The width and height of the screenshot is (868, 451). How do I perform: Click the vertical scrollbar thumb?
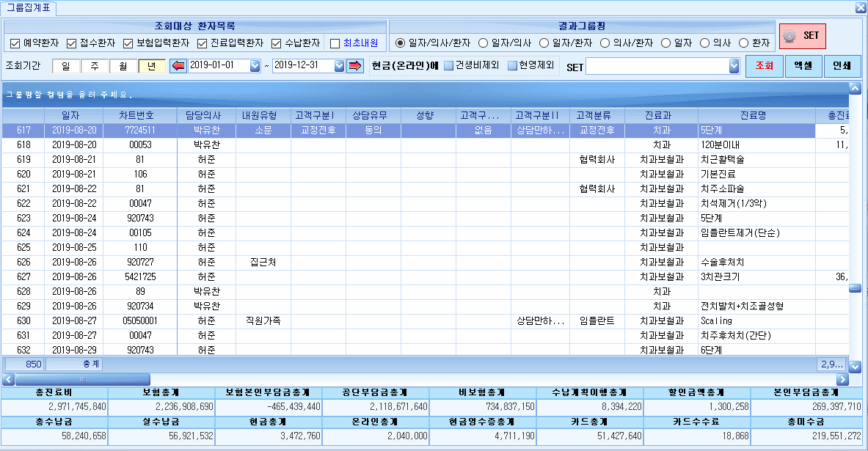pos(856,287)
